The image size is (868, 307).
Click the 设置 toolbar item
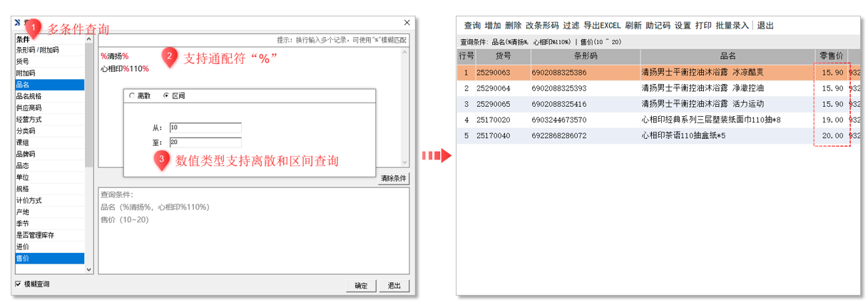click(x=683, y=26)
